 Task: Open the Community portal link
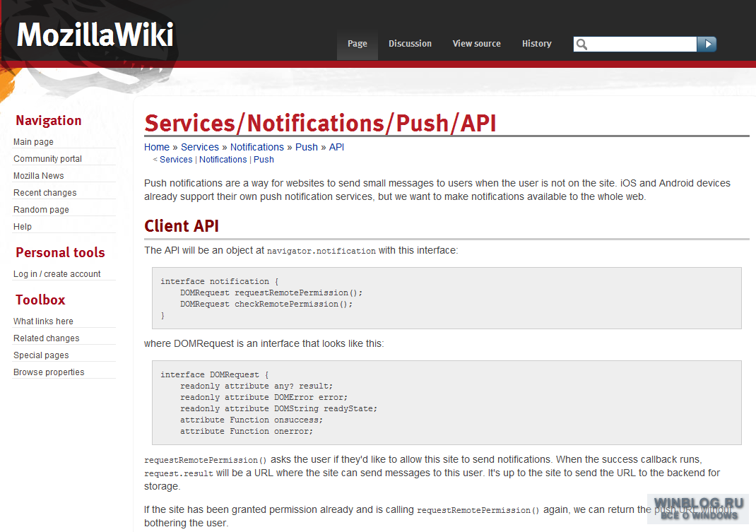48,159
